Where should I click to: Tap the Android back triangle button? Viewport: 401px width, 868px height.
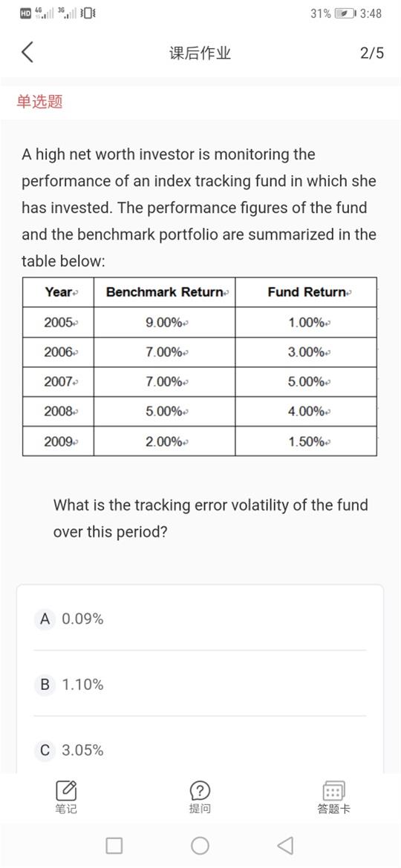coord(284,845)
